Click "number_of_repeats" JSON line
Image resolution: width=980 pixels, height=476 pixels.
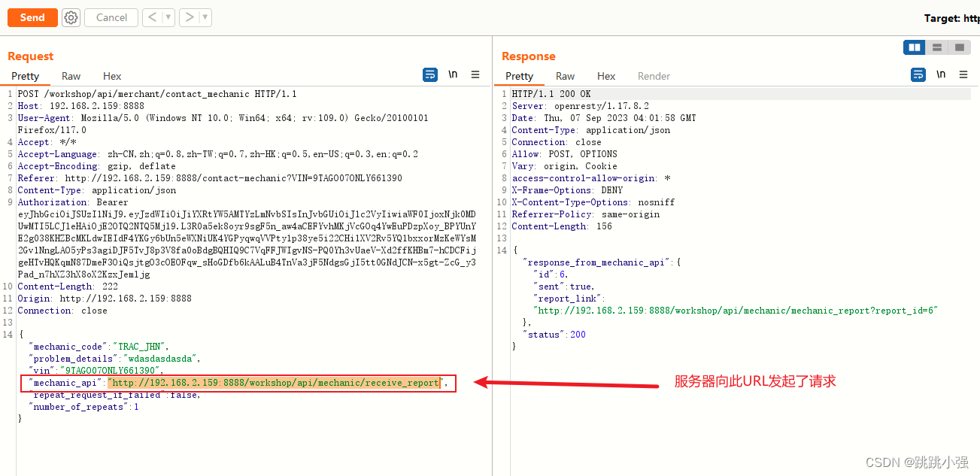tap(83, 407)
